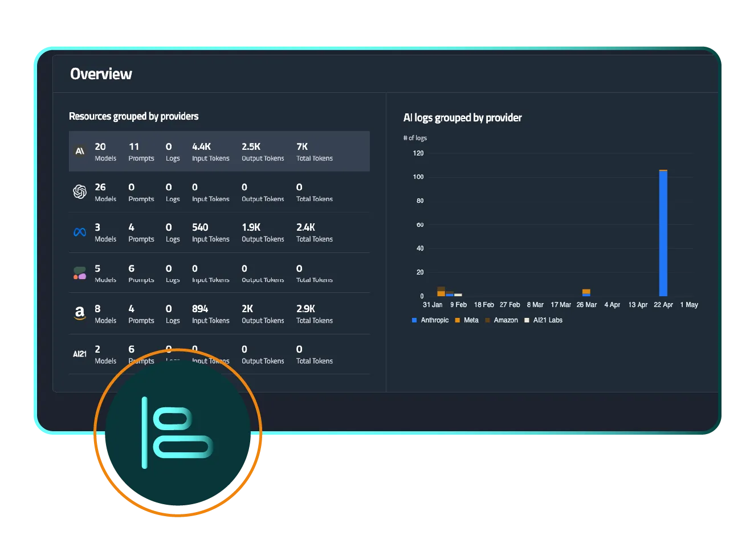The width and height of the screenshot is (750, 560).
Task: Click the '540 Input Tokens' cell
Action: click(x=211, y=232)
